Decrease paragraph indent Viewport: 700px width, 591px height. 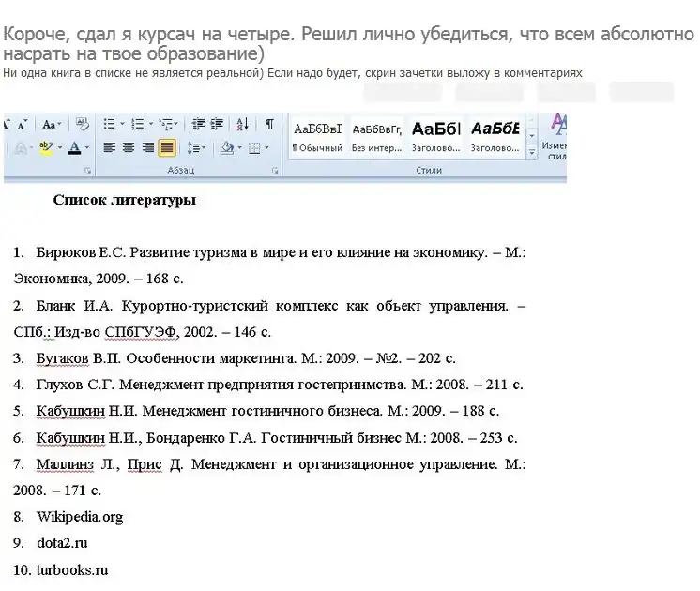pyautogui.click(x=197, y=124)
